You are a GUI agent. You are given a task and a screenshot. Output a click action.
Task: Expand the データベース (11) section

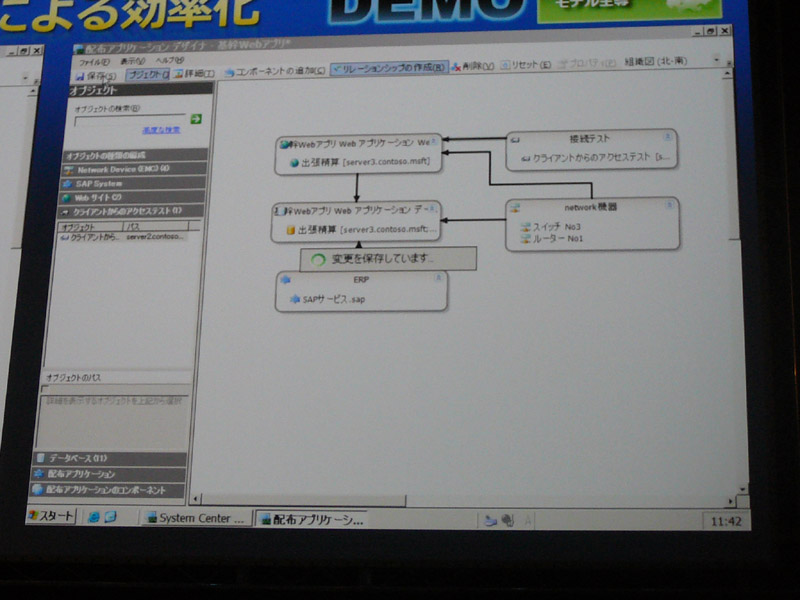tap(110, 458)
